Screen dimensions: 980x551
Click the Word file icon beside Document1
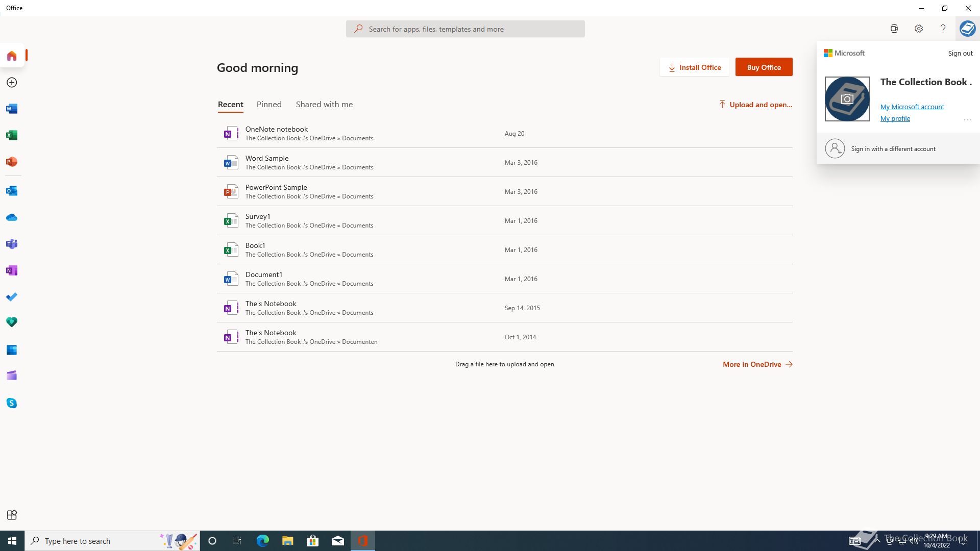pos(231,279)
